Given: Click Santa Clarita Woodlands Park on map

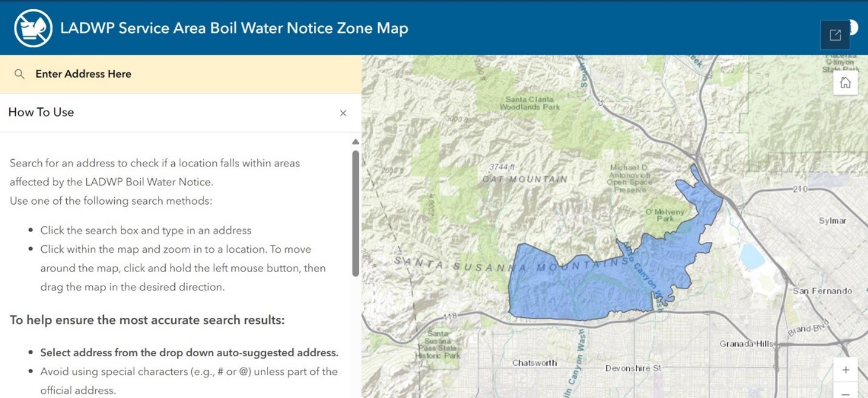Looking at the screenshot, I should 530,103.
